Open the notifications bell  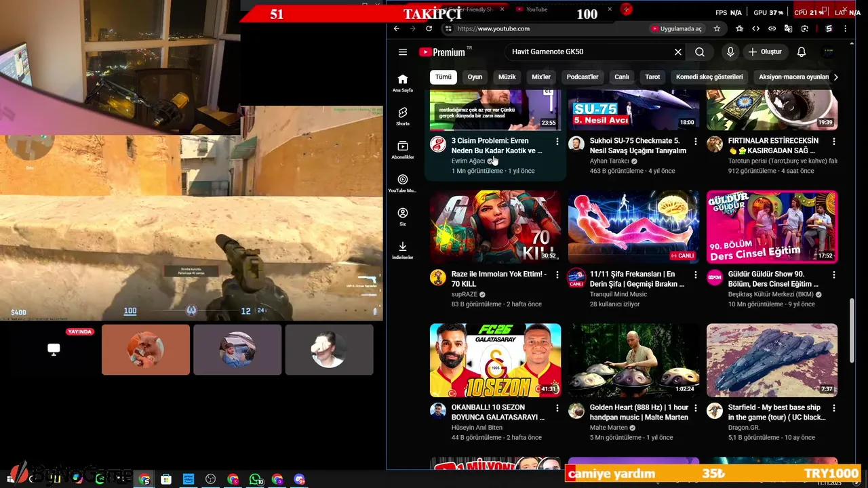point(802,52)
